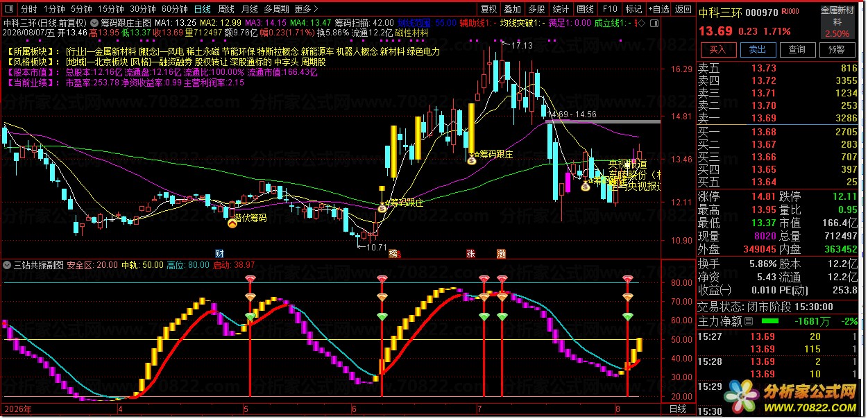
Task: Click the ¥ coin icon near 10.71 low
Action: (382, 207)
